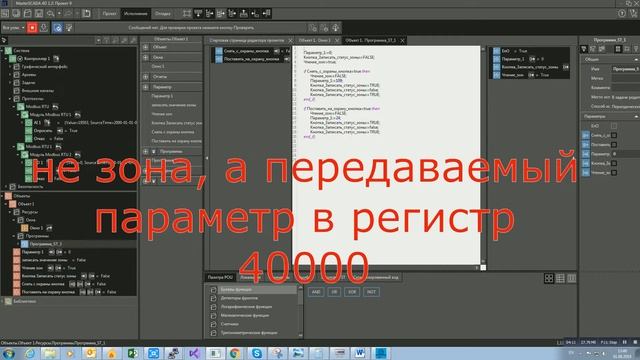Click the save project toolbar icon

click(39, 13)
